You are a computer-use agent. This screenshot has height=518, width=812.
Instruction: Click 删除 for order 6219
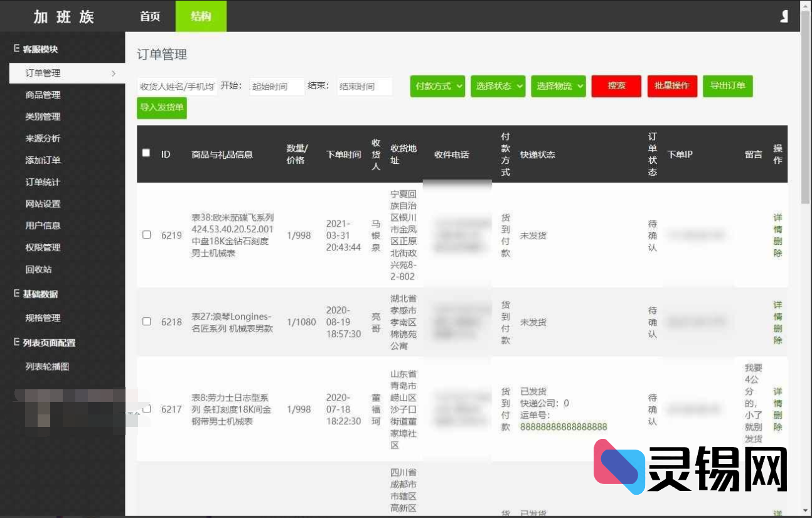[x=777, y=248]
